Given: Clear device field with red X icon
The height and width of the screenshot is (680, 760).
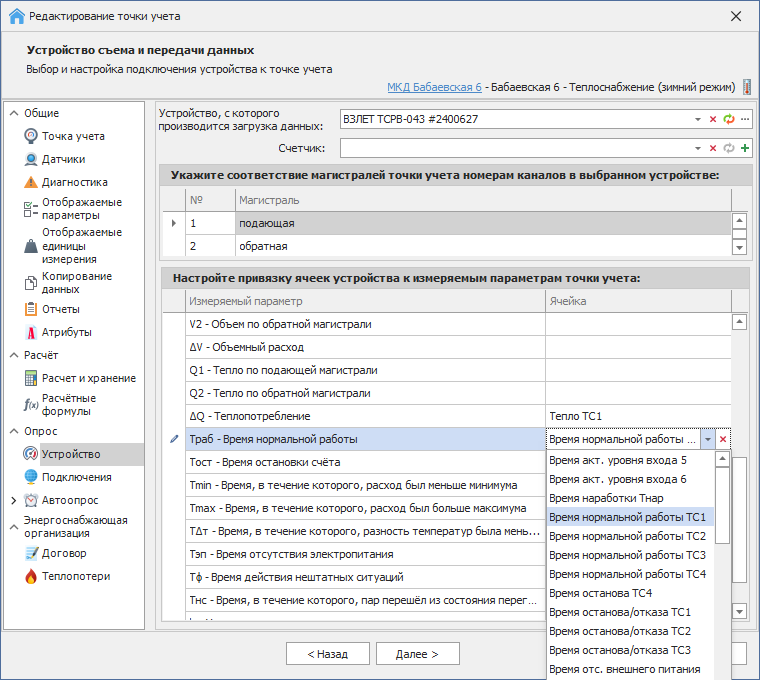Looking at the screenshot, I should pyautogui.click(x=713, y=119).
